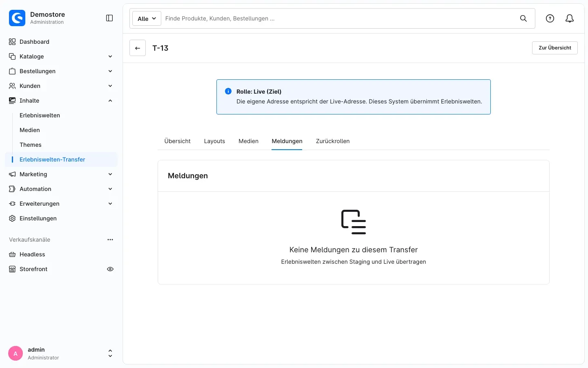Expand the Automation menu chevron
This screenshot has height=368, width=588.
coord(110,189)
